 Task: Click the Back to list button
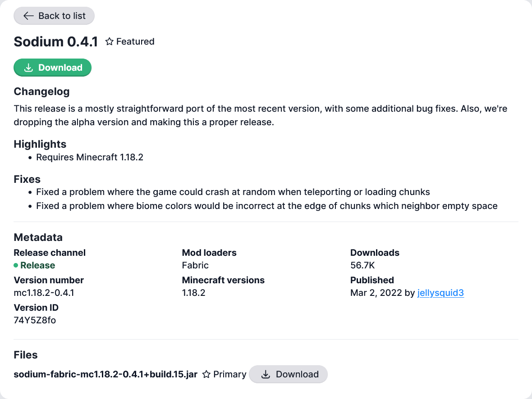[x=54, y=16]
